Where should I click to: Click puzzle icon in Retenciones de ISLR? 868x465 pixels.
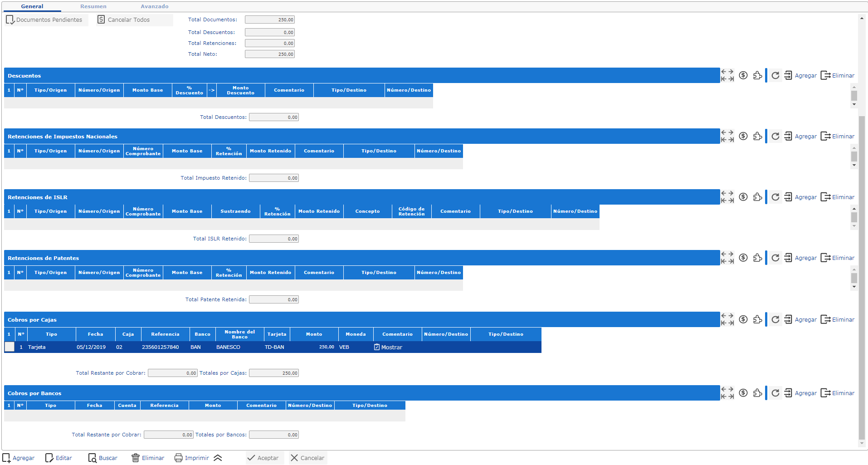click(757, 197)
